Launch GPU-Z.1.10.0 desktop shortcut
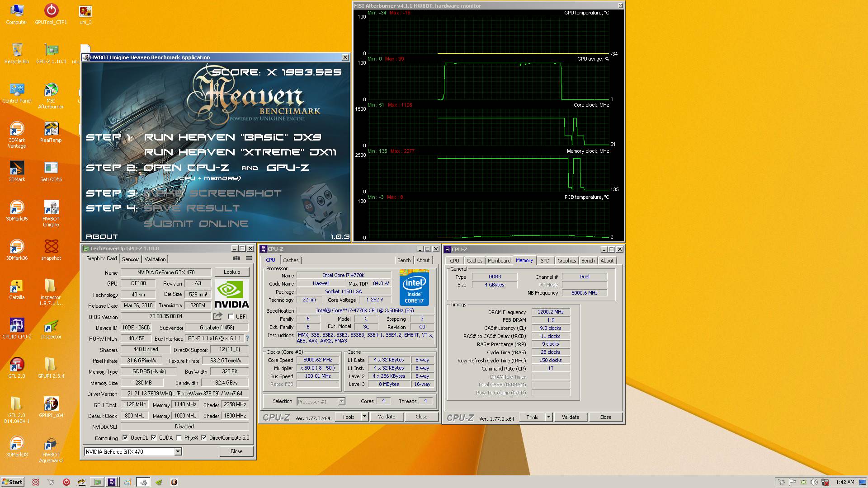Viewport: 868px width, 488px height. click(51, 54)
